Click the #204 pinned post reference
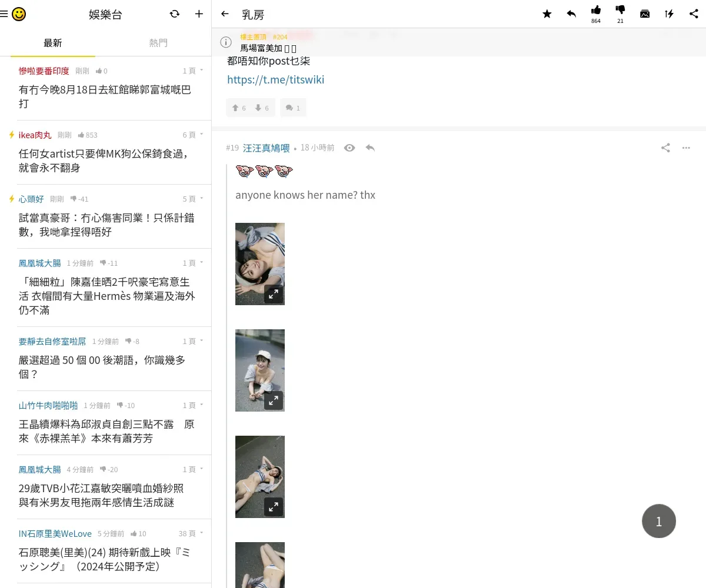This screenshot has height=588, width=706. (x=280, y=36)
